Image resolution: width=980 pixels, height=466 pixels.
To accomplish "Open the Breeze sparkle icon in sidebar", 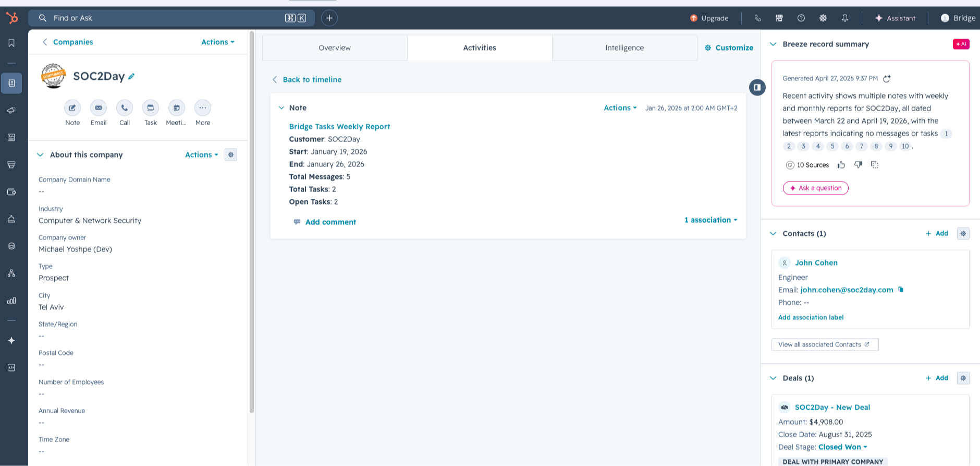I will coord(11,340).
